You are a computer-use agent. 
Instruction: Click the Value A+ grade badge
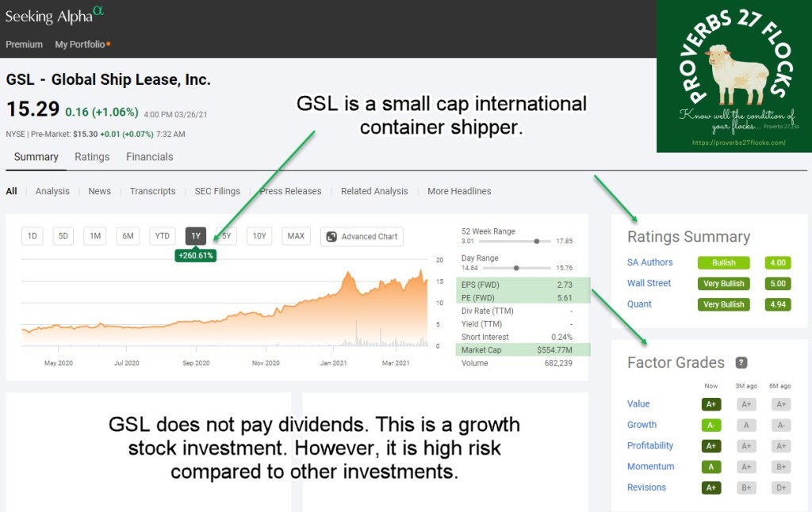pyautogui.click(x=711, y=404)
